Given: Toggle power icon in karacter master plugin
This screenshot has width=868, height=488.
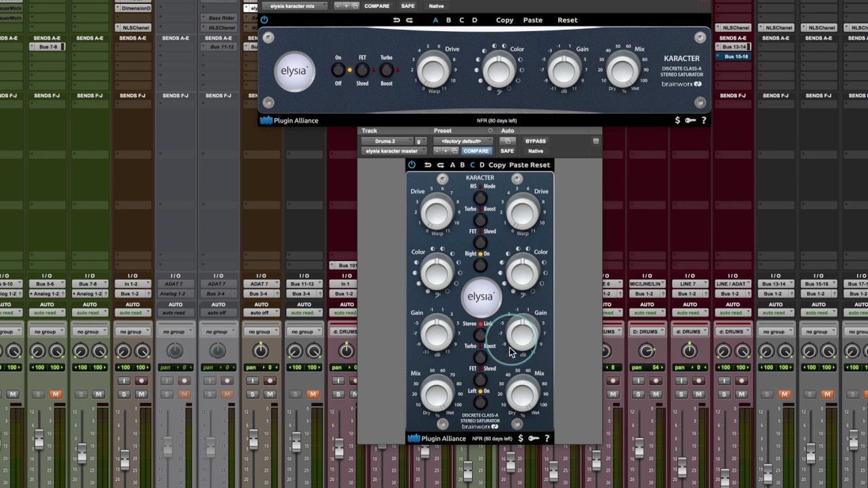Looking at the screenshot, I should [x=412, y=165].
